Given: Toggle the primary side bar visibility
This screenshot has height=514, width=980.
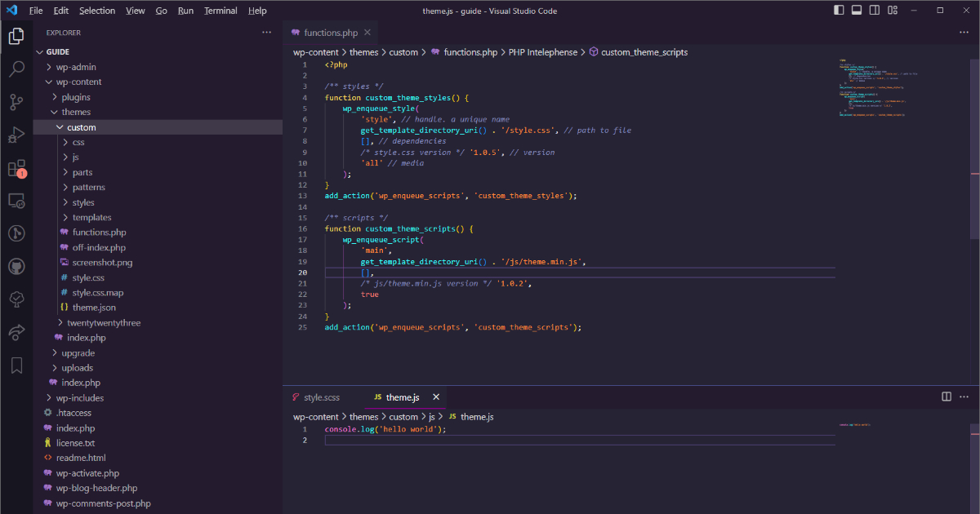Looking at the screenshot, I should tap(839, 11).
